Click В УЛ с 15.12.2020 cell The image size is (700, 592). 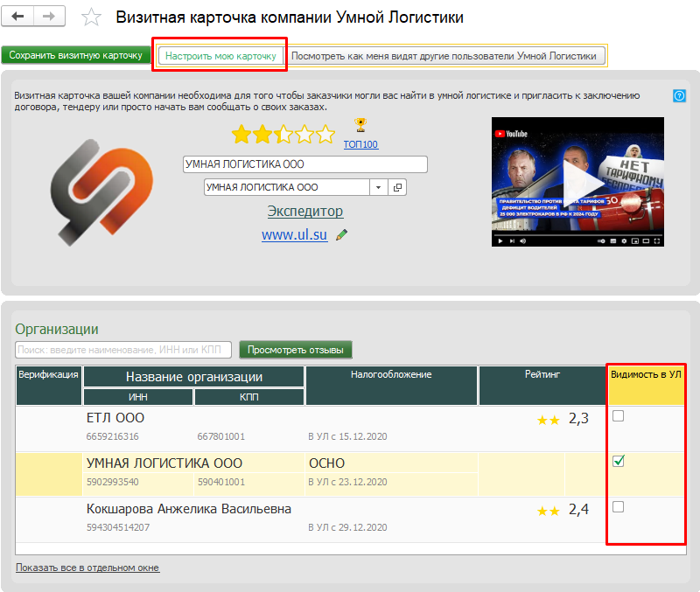click(347, 436)
